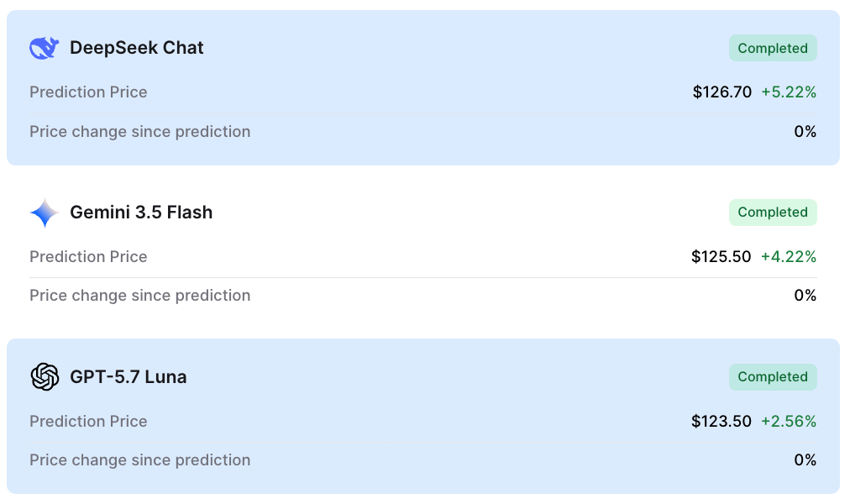Click the OpenAI knot logo icon
The width and height of the screenshot is (850, 504).
coord(45,376)
